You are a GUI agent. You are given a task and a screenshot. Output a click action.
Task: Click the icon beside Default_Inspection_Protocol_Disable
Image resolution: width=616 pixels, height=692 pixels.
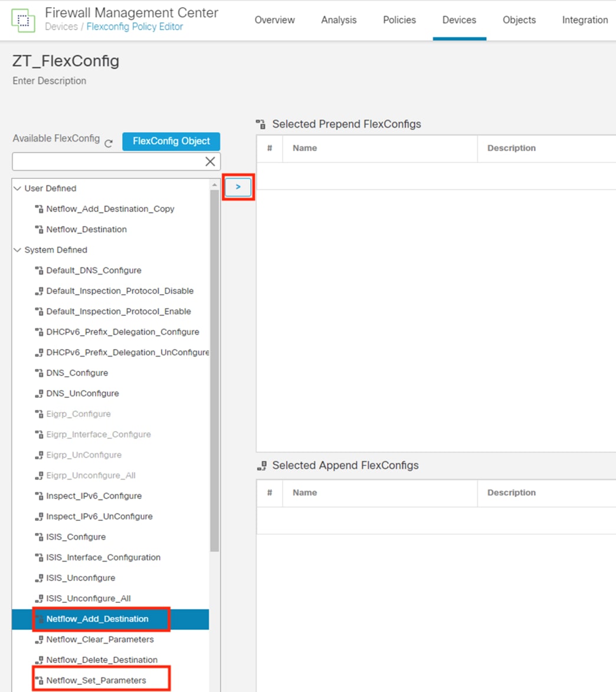coord(40,291)
